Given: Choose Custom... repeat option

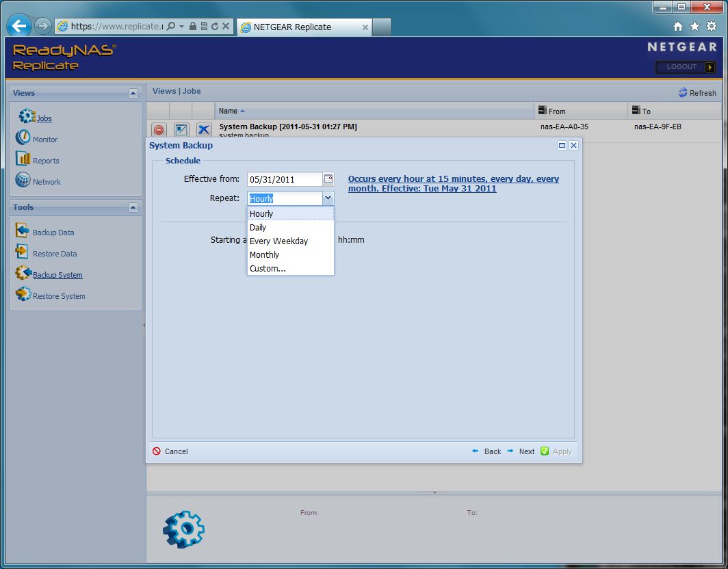Looking at the screenshot, I should pyautogui.click(x=268, y=269).
